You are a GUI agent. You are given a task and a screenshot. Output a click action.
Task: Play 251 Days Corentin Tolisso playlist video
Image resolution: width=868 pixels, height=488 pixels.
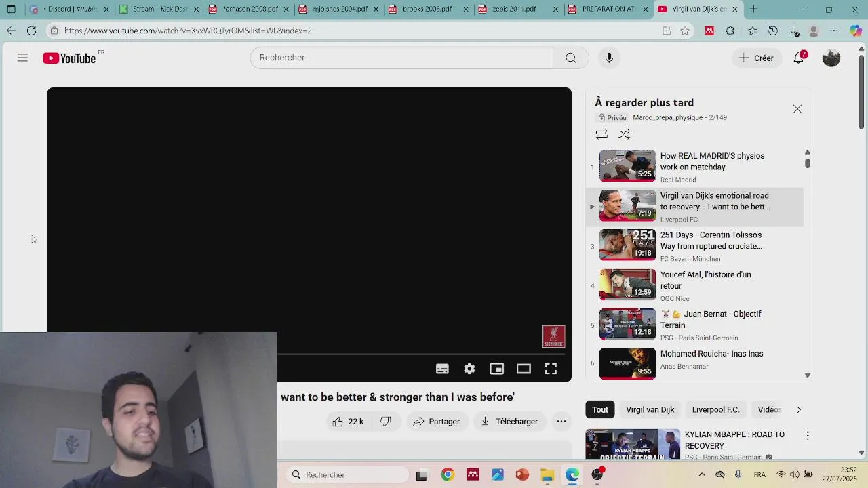[694, 245]
